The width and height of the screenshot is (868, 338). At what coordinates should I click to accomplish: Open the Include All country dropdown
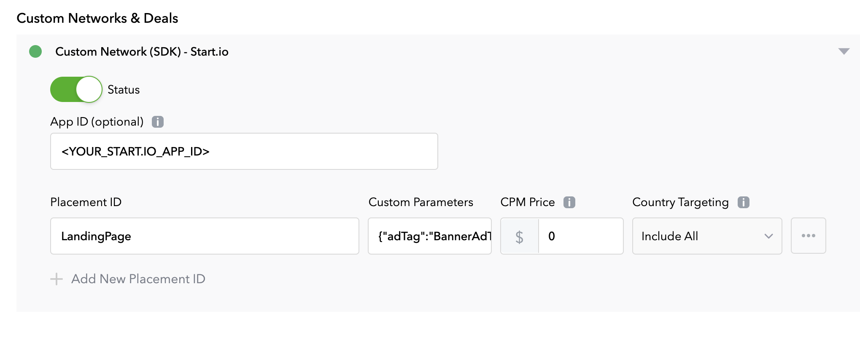(707, 236)
